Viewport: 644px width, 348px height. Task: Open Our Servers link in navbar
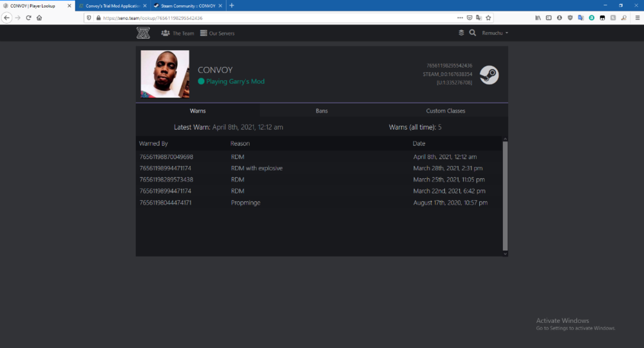point(217,33)
